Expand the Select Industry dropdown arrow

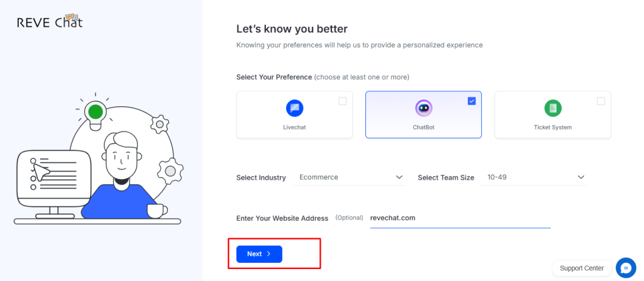pyautogui.click(x=399, y=177)
